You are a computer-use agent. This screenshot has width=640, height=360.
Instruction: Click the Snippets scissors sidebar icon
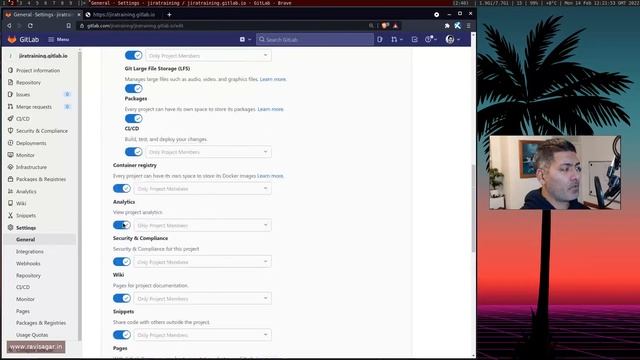(x=11, y=215)
